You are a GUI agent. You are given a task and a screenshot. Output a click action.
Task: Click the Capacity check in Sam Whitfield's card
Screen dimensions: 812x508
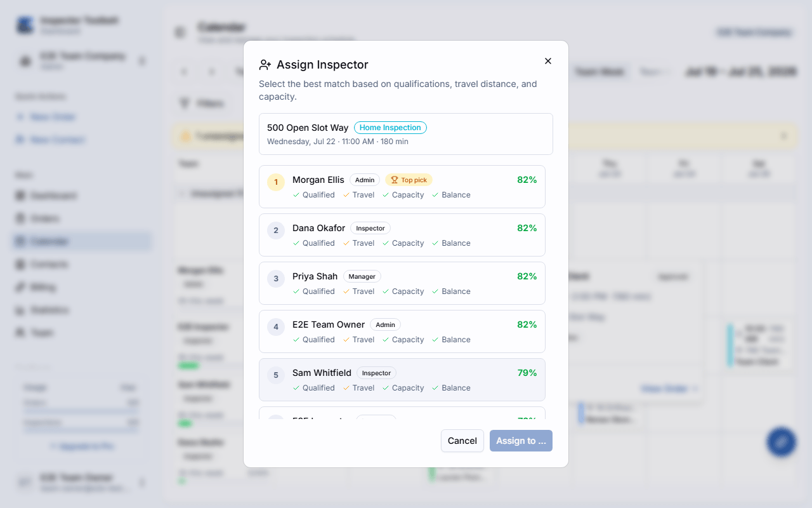[403, 388]
